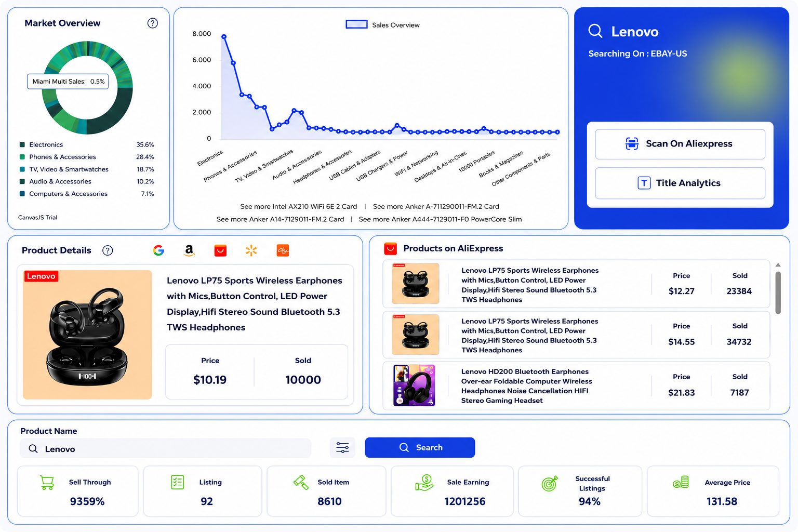Click the AliExpress logo beside Products on AliExpress
The image size is (798, 532).
[x=390, y=248]
